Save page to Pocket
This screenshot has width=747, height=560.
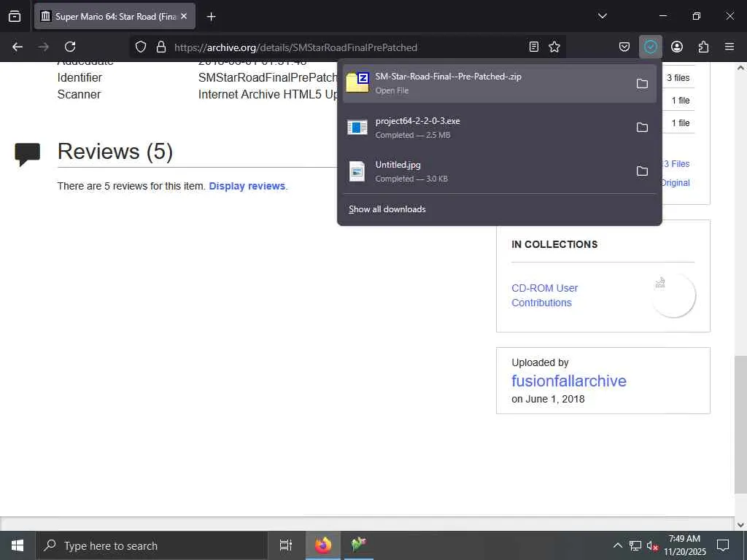point(624,47)
